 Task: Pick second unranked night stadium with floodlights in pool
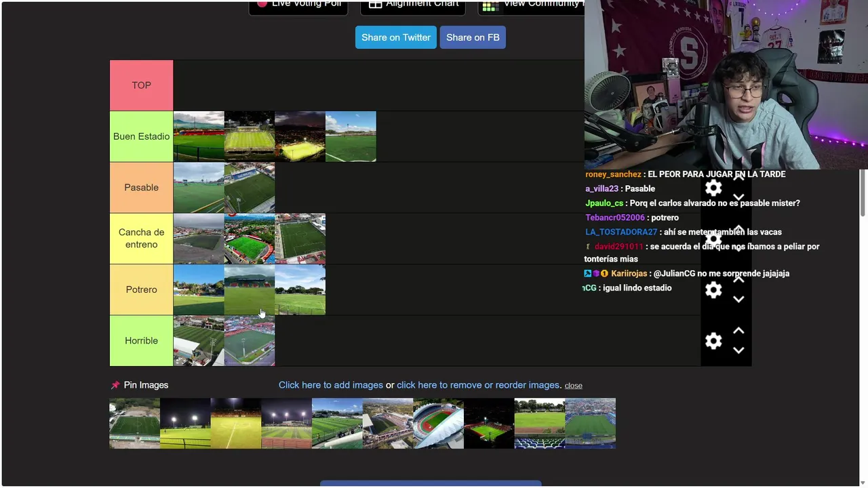pyautogui.click(x=185, y=424)
